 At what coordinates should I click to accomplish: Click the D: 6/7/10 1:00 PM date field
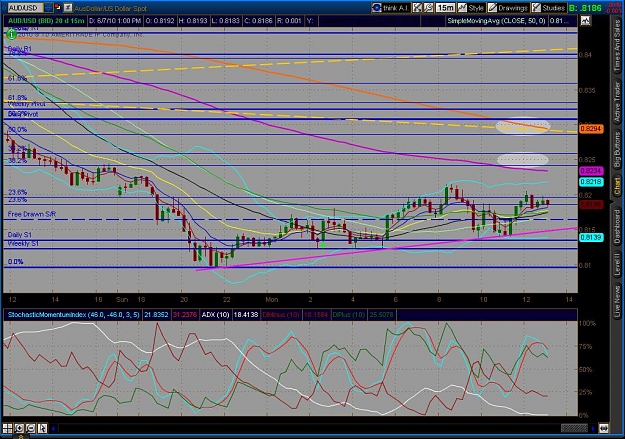[115, 21]
